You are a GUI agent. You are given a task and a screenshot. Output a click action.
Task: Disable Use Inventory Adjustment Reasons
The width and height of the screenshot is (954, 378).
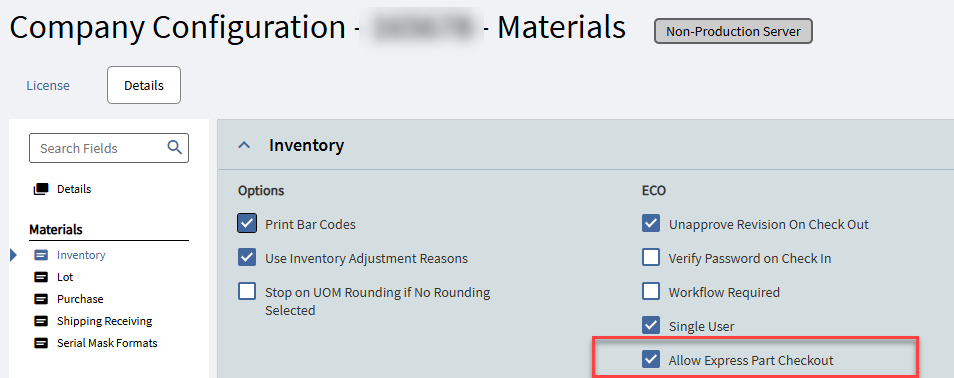tap(247, 257)
